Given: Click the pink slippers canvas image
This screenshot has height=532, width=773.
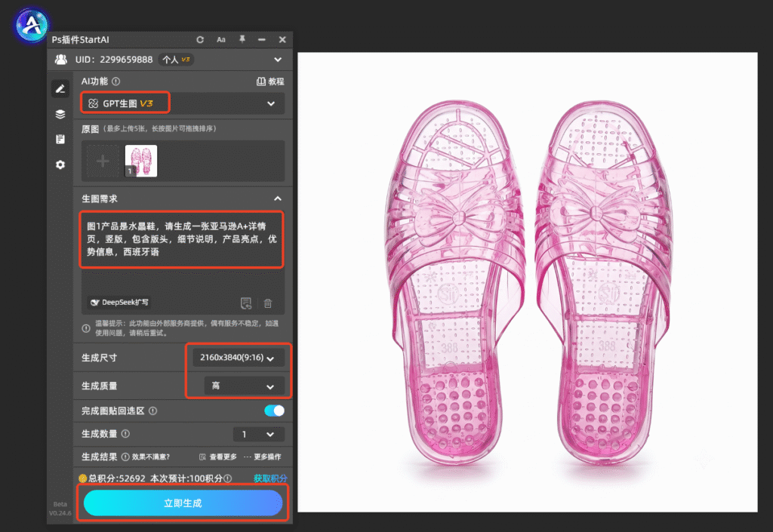Looking at the screenshot, I should [x=528, y=282].
